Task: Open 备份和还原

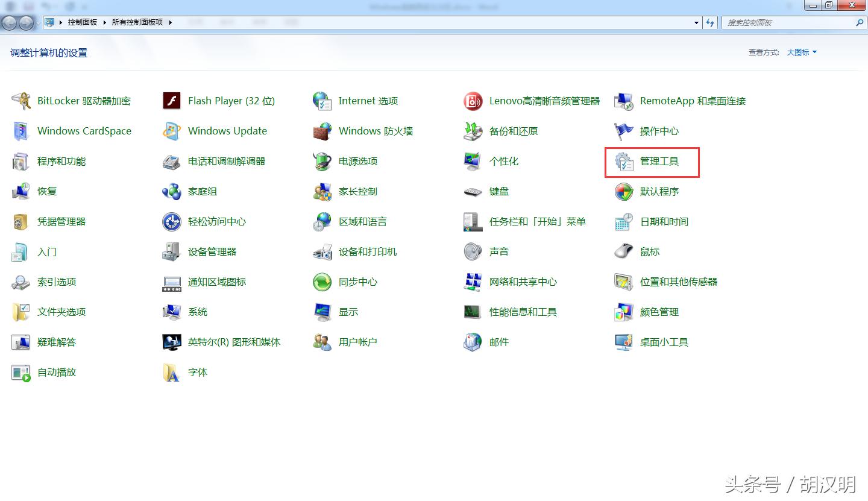Action: point(512,131)
